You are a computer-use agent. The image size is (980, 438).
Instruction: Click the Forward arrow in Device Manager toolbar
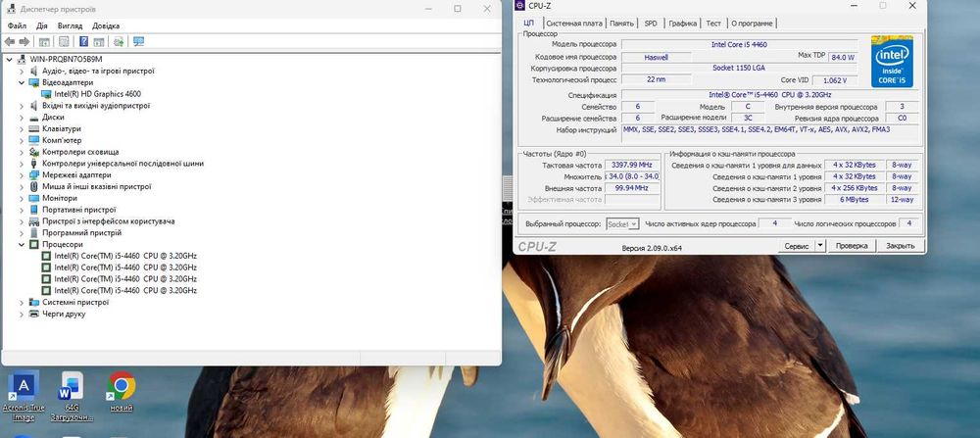click(24, 42)
